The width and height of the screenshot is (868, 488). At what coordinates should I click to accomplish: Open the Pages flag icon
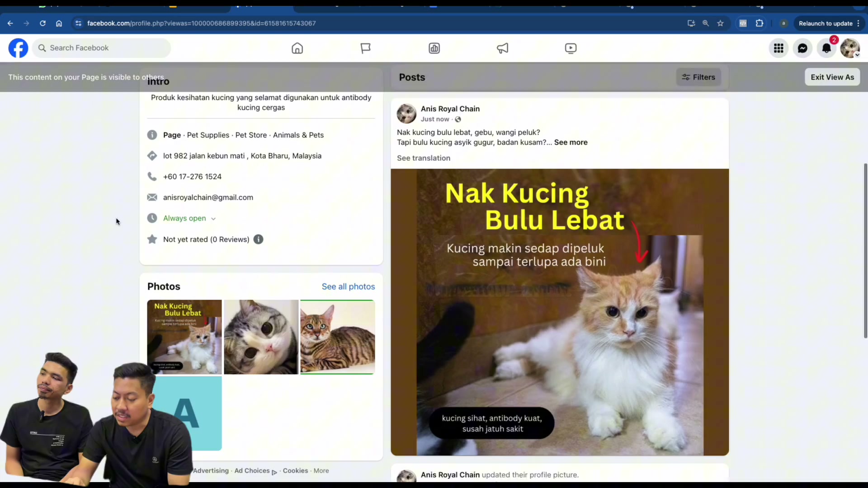365,48
